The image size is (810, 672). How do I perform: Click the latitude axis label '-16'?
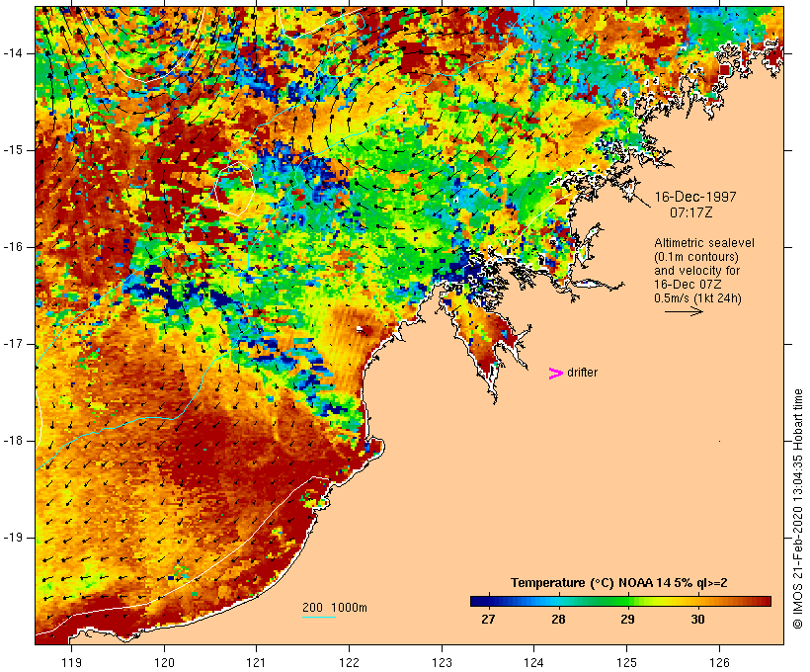(x=14, y=247)
